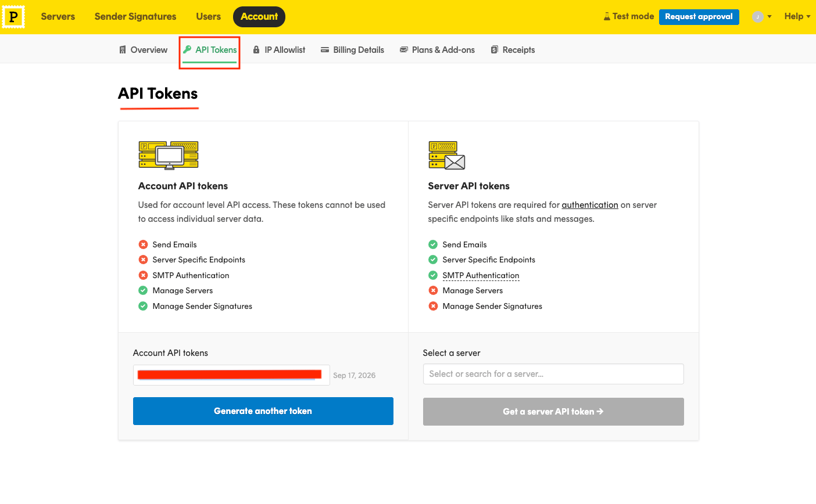Click the Test mode flask indicator

[x=629, y=17]
